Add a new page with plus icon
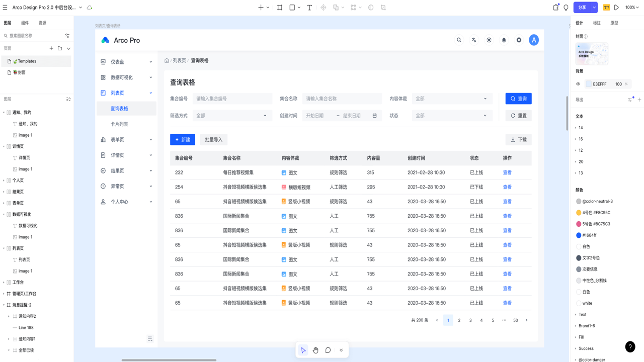Screen dimensions: 644x362 51,49
